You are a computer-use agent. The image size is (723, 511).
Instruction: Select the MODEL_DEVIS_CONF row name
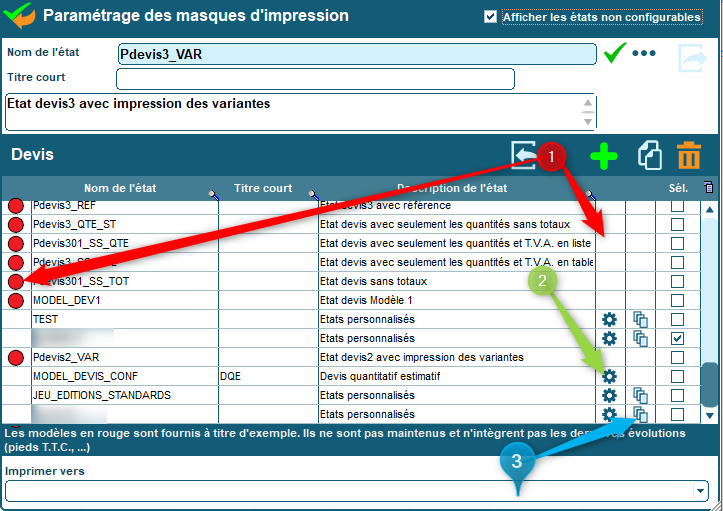(85, 376)
